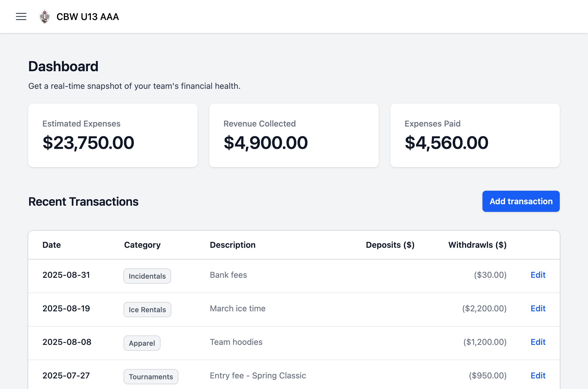The height and width of the screenshot is (389, 588).
Task: Select the Expenses Paid card
Action: (475, 135)
